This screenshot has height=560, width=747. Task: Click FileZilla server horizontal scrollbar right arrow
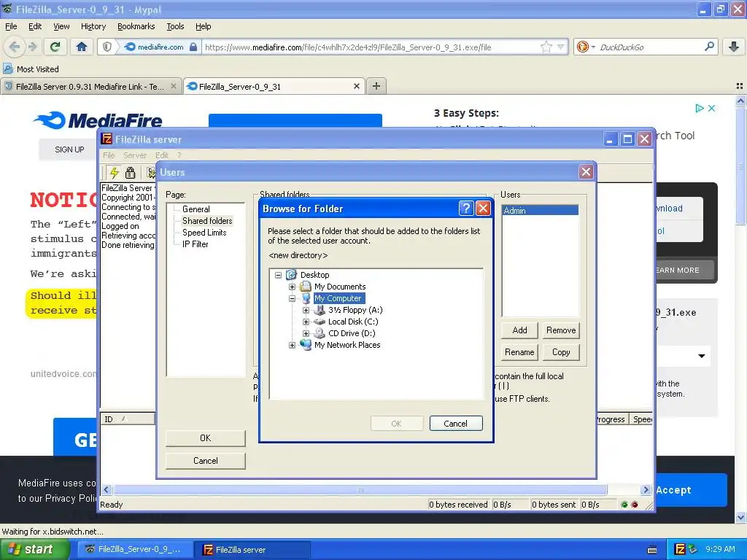tap(646, 489)
